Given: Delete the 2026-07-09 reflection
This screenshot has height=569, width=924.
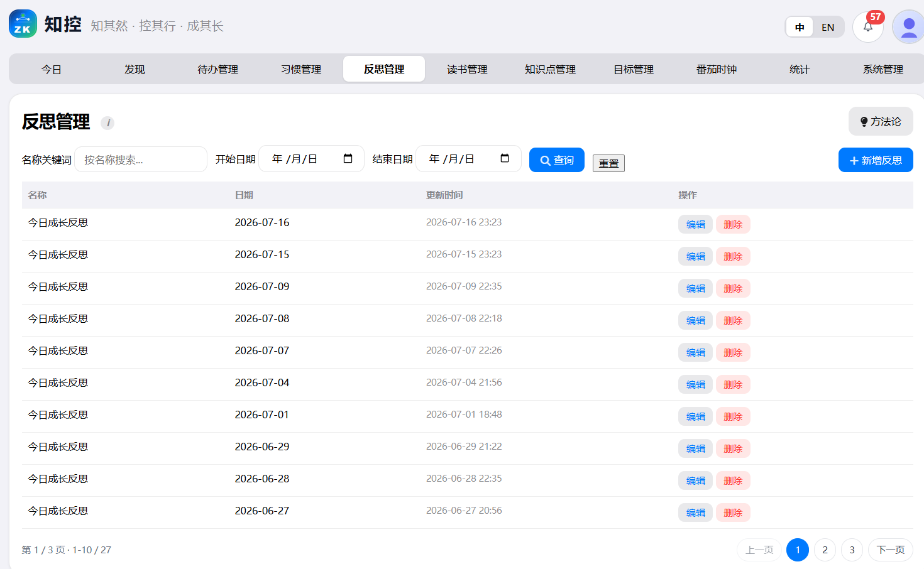Looking at the screenshot, I should 733,288.
